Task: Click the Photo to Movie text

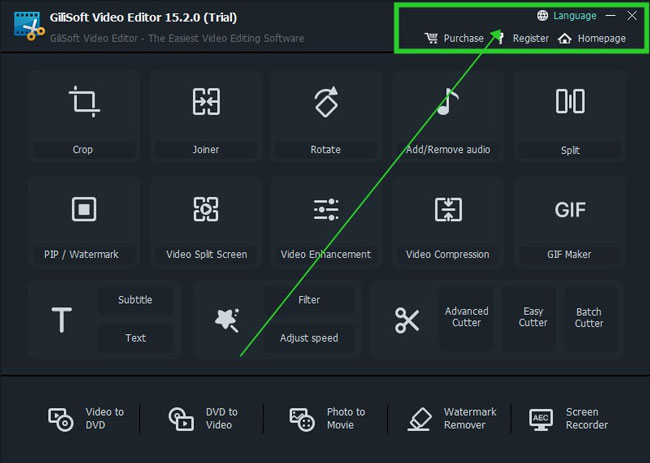Action: pyautogui.click(x=346, y=418)
